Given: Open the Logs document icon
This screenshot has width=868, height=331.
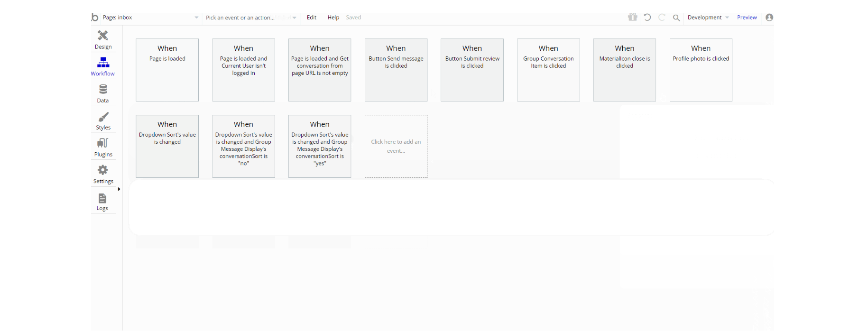Looking at the screenshot, I should pyautogui.click(x=102, y=198).
